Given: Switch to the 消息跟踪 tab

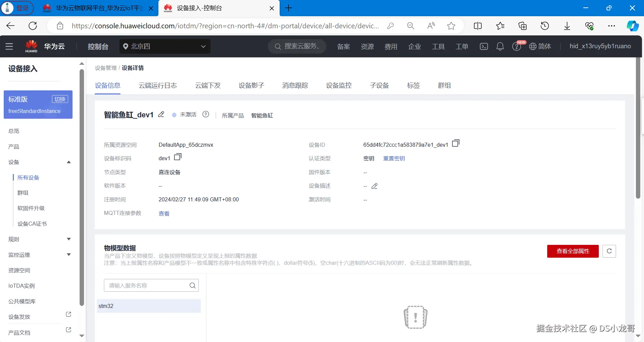Looking at the screenshot, I should [295, 86].
